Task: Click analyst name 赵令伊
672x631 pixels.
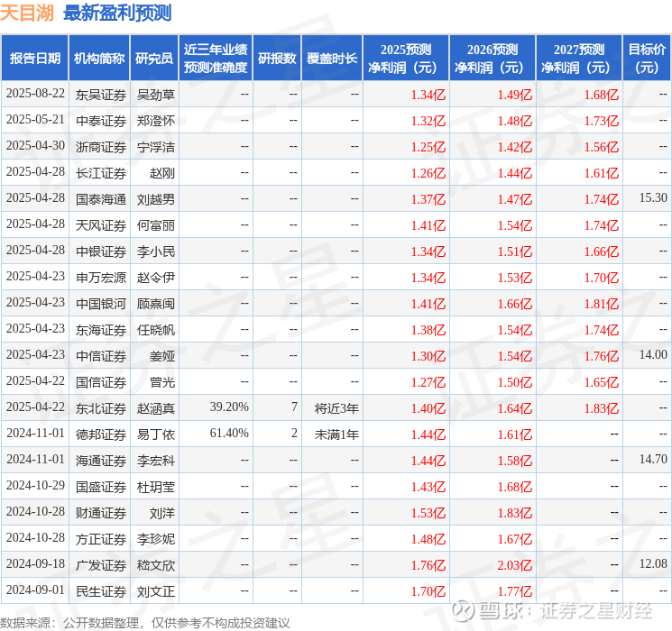Action: coord(155,278)
